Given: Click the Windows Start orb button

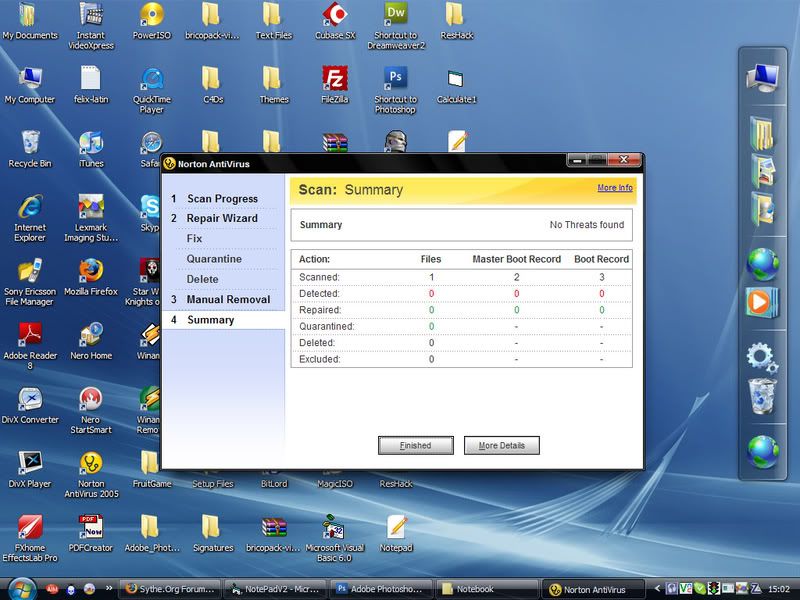Looking at the screenshot, I should click(21, 589).
